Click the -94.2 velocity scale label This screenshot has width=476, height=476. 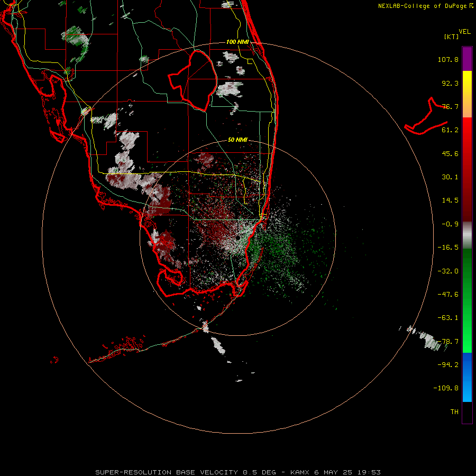pos(448,365)
